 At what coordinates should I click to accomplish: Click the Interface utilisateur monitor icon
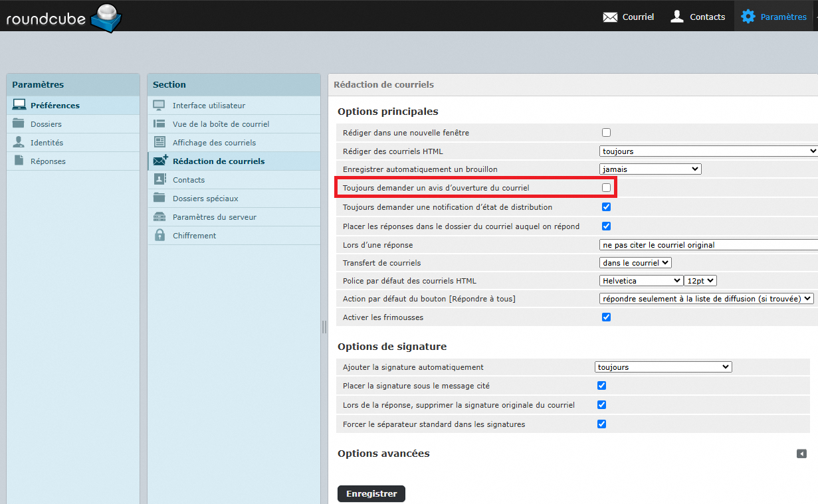tap(159, 105)
